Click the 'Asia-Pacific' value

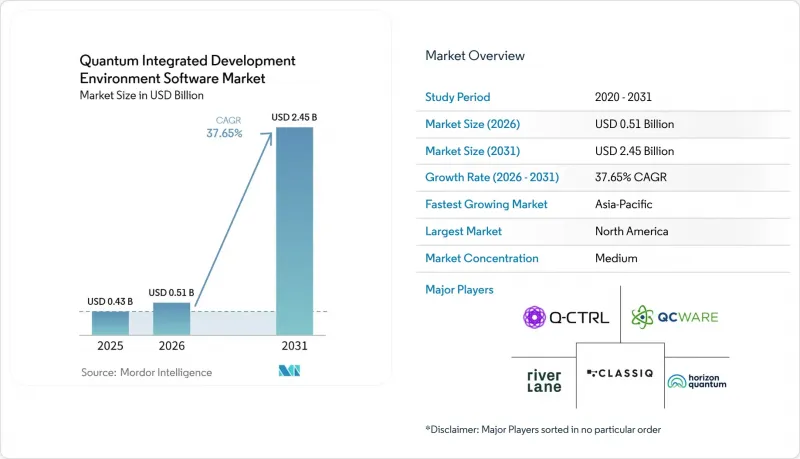[623, 204]
